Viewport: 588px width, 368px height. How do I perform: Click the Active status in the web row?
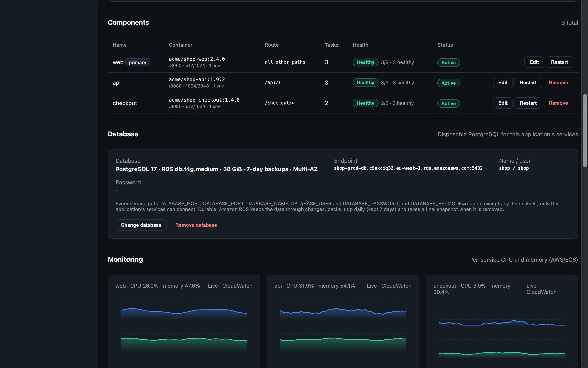448,63
